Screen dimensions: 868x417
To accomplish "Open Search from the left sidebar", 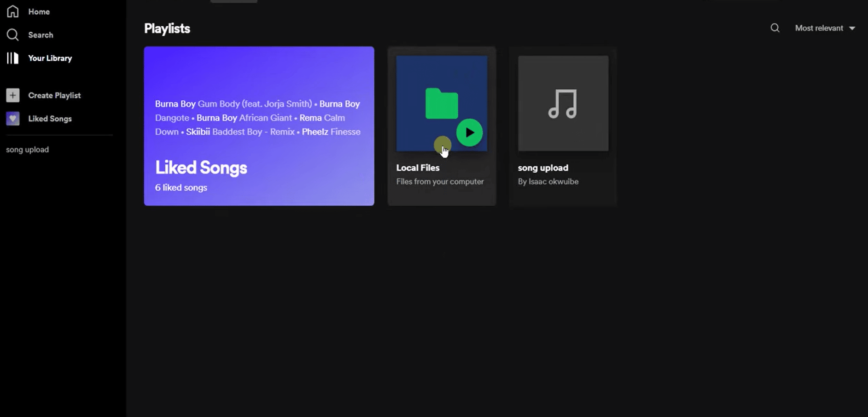I will tap(12, 35).
